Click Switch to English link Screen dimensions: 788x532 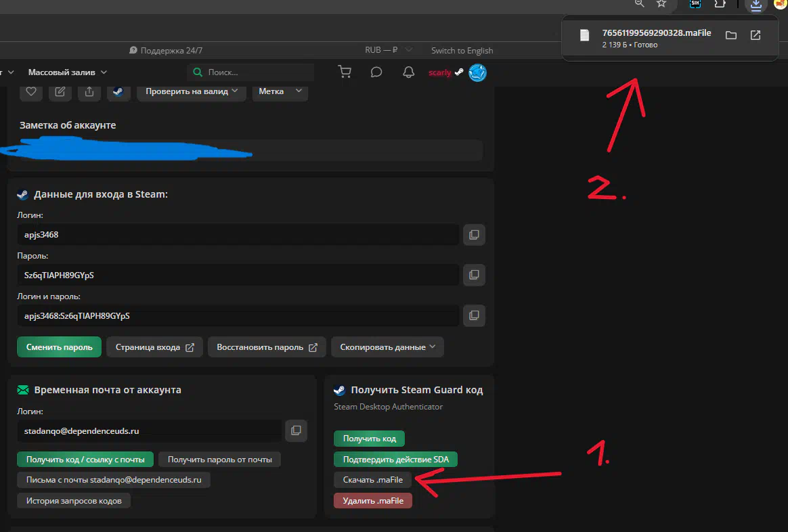462,51
